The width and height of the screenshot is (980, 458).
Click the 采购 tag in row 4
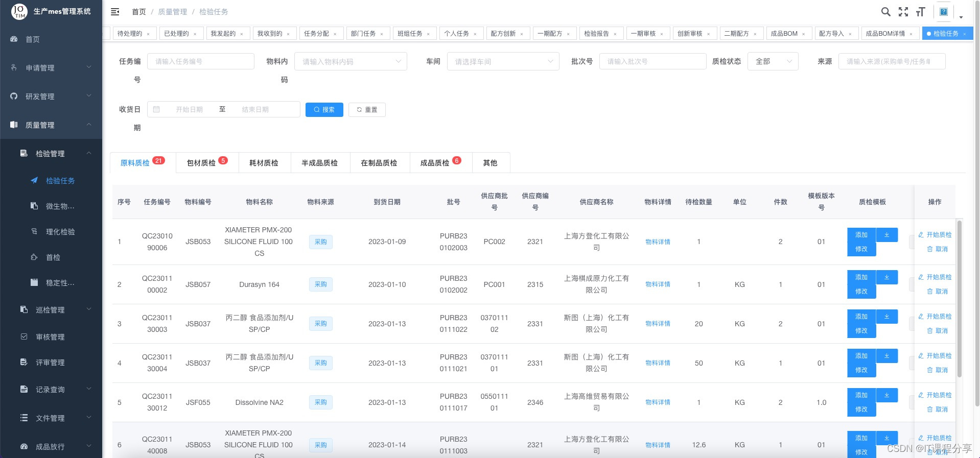click(x=321, y=363)
